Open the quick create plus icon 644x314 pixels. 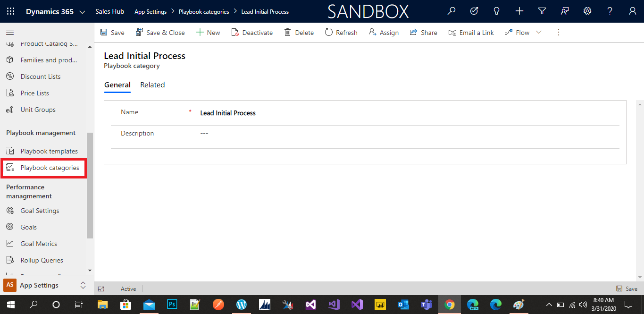point(519,11)
